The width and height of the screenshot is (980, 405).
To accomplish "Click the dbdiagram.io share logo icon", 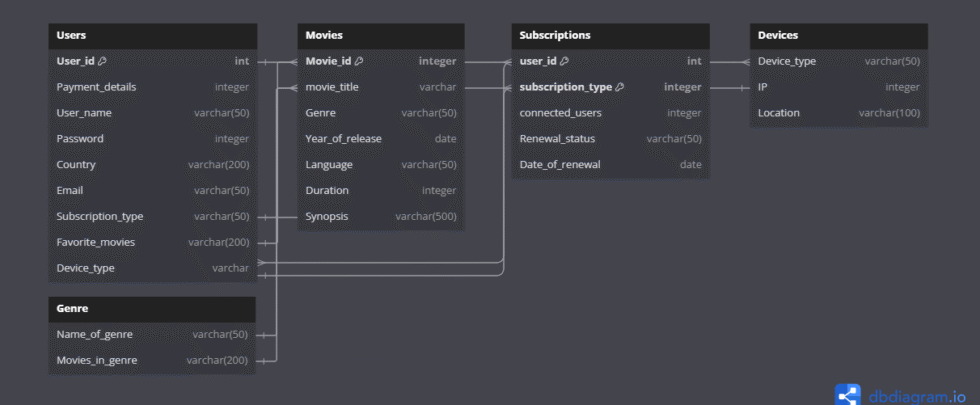I will pos(848,394).
